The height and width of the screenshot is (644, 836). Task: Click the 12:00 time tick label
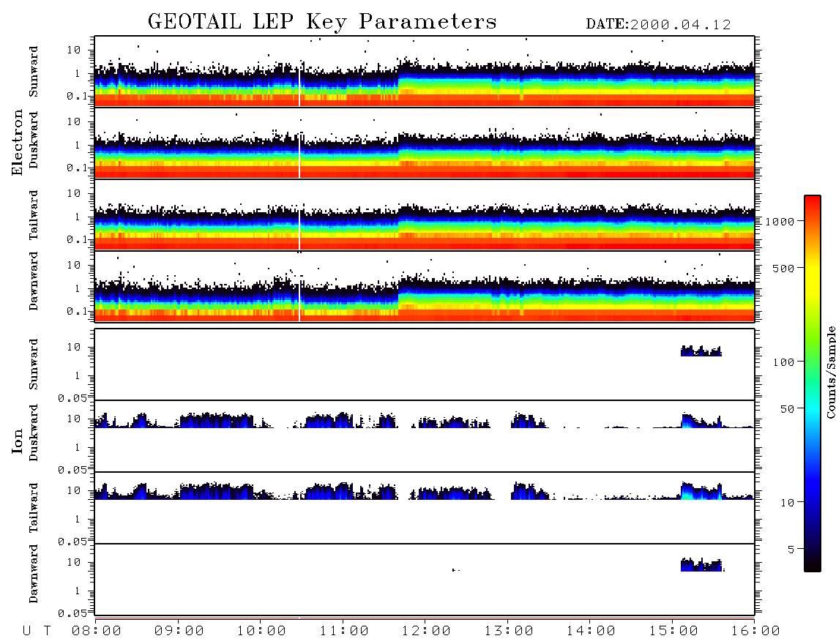click(426, 632)
